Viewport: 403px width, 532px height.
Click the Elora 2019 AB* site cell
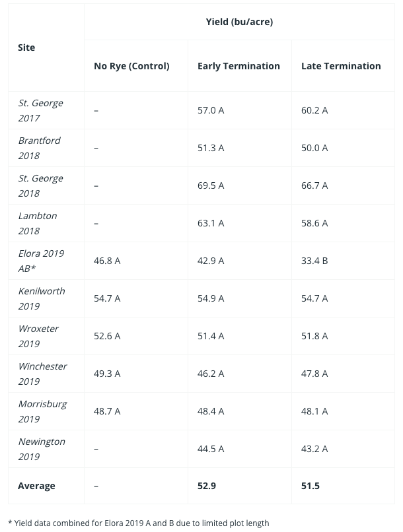pyautogui.click(x=40, y=261)
